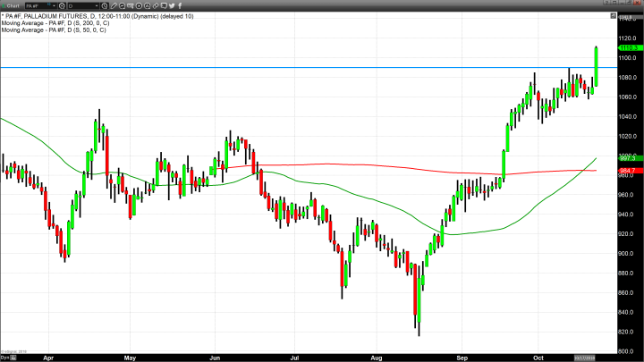
Task: Open the PA #F symbol dropdown
Action: (x=54, y=5)
